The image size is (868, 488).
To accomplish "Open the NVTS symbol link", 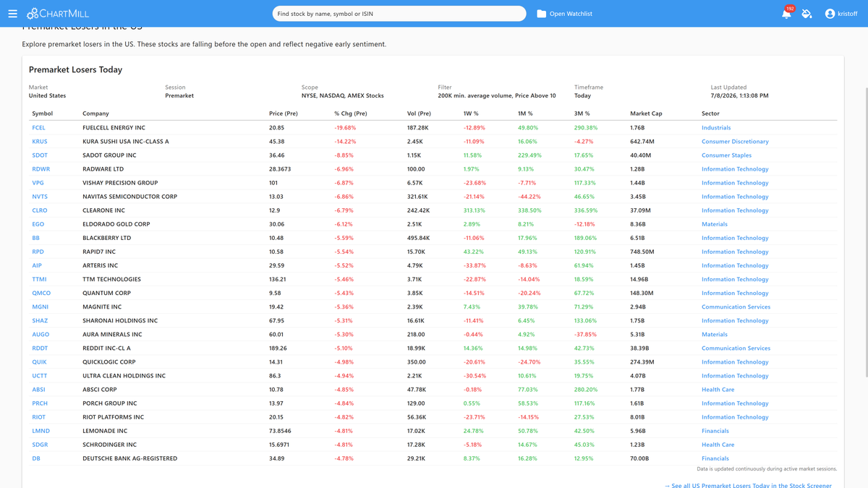I will [x=40, y=197].
